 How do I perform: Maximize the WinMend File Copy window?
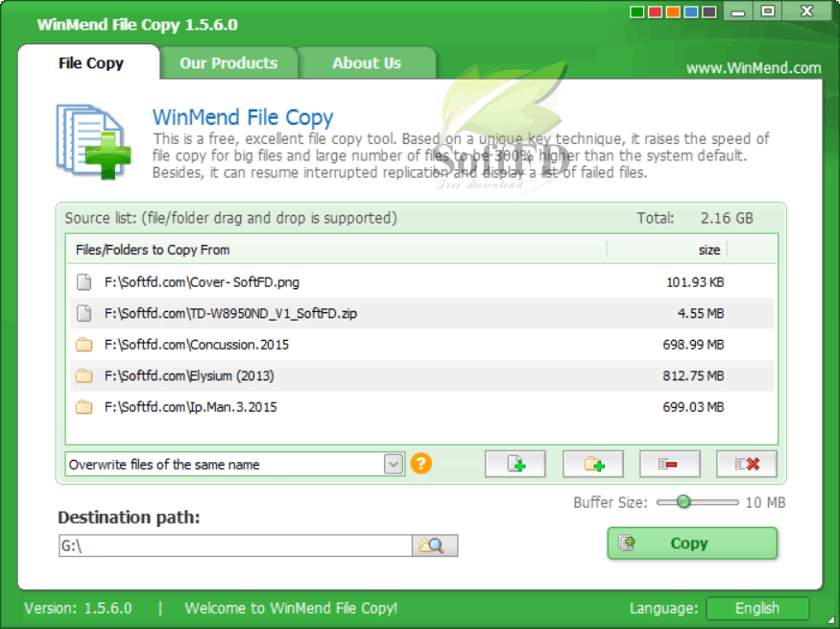pos(768,12)
